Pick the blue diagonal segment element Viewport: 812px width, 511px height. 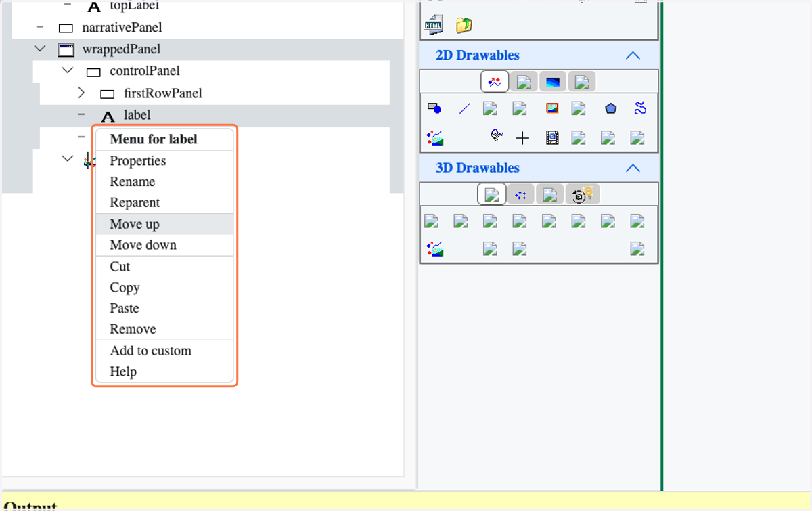pyautogui.click(x=464, y=108)
